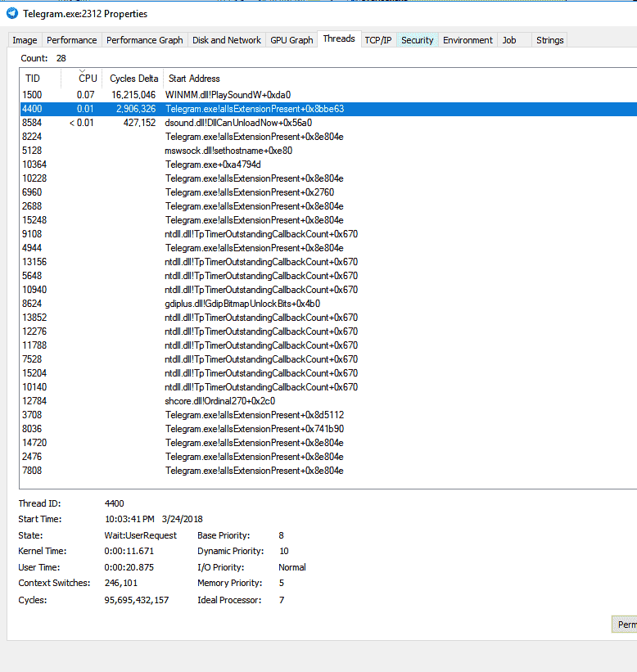The height and width of the screenshot is (672, 637).
Task: Click User Time value 0:00:20.875
Action: (x=129, y=567)
